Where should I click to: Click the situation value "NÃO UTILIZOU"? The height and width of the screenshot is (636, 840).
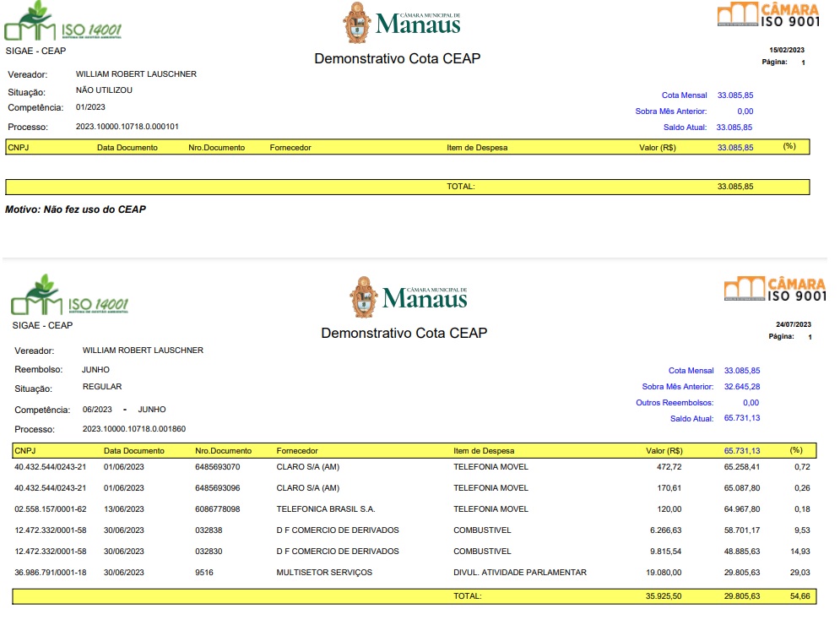click(104, 90)
